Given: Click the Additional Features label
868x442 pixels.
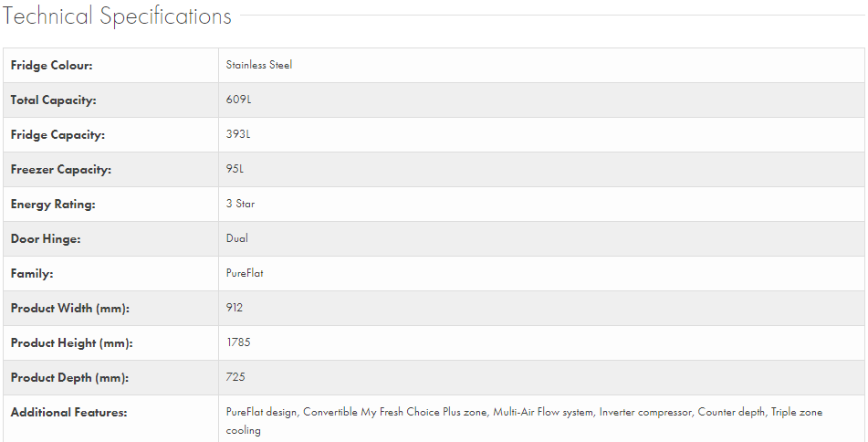Looking at the screenshot, I should [x=68, y=413].
